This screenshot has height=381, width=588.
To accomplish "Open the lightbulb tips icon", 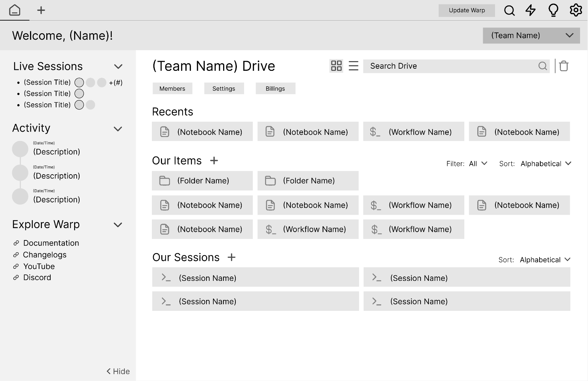I will coord(553,10).
